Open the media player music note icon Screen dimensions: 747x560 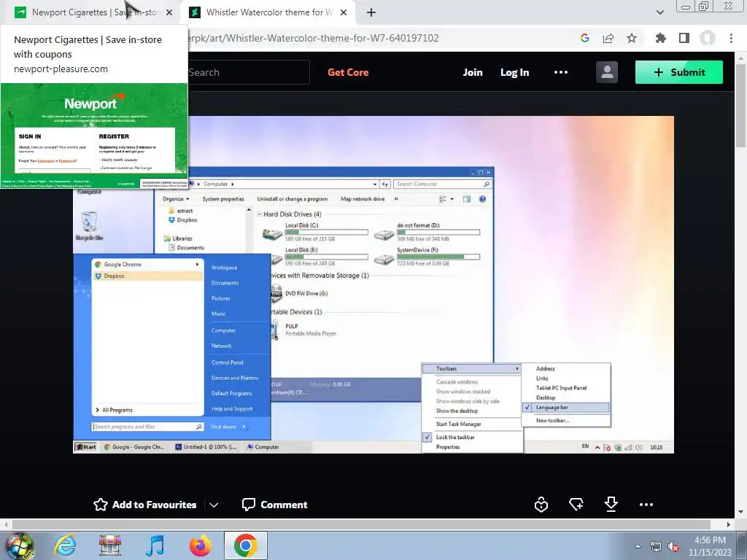click(155, 545)
